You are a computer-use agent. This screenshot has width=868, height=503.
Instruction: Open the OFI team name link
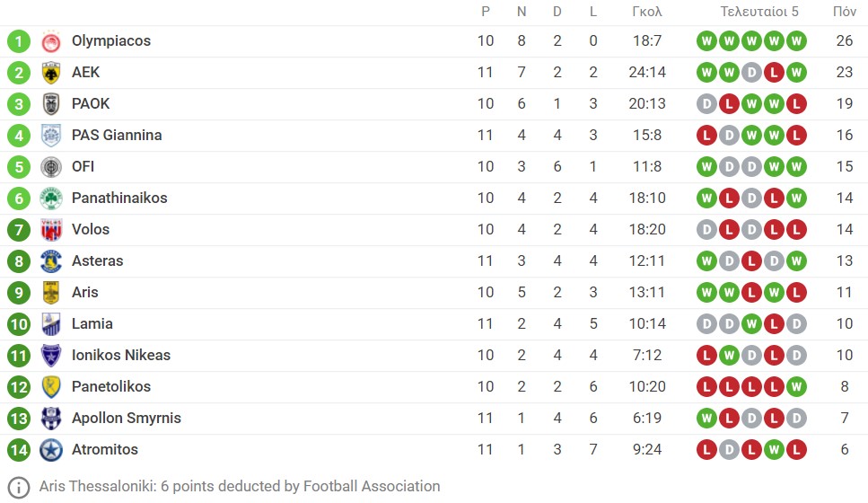click(83, 167)
